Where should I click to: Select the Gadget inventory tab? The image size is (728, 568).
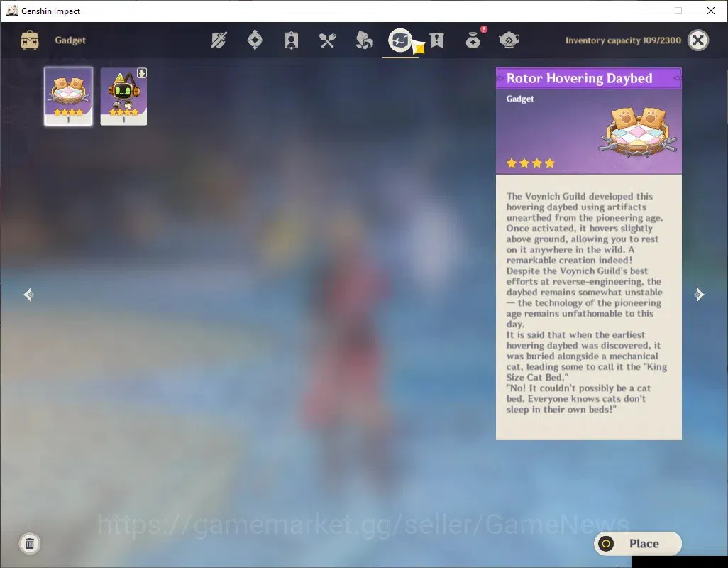coord(400,41)
